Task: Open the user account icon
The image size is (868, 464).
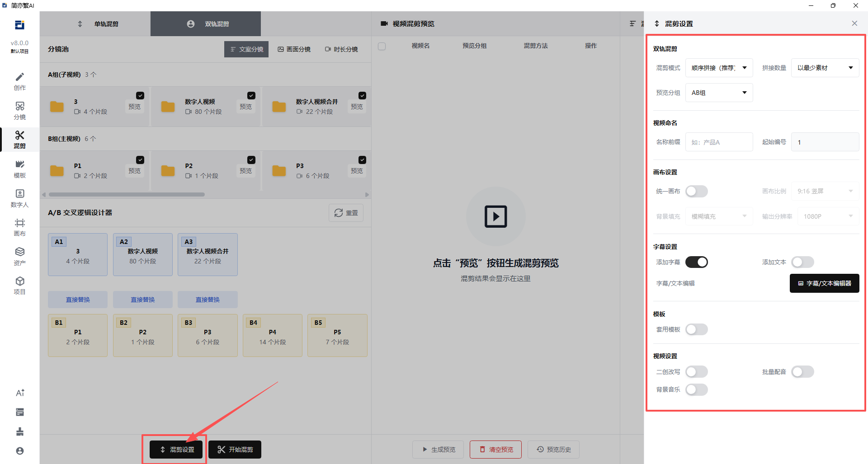Action: click(20, 451)
